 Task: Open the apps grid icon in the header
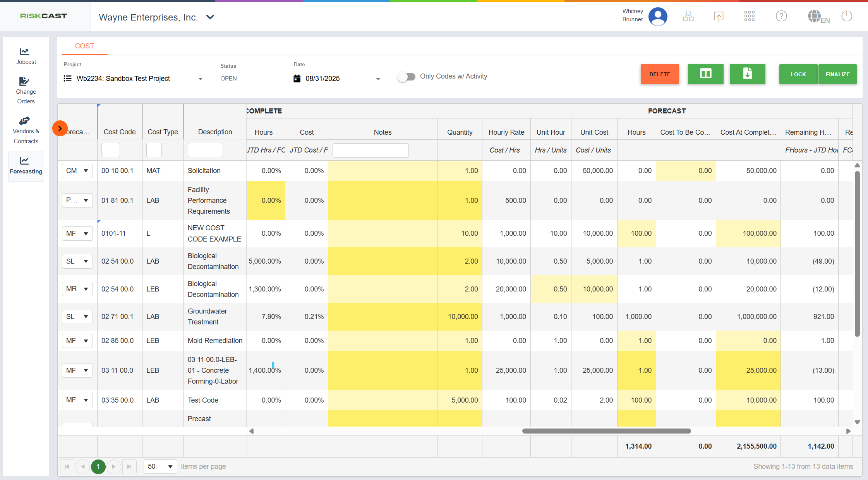tap(749, 16)
